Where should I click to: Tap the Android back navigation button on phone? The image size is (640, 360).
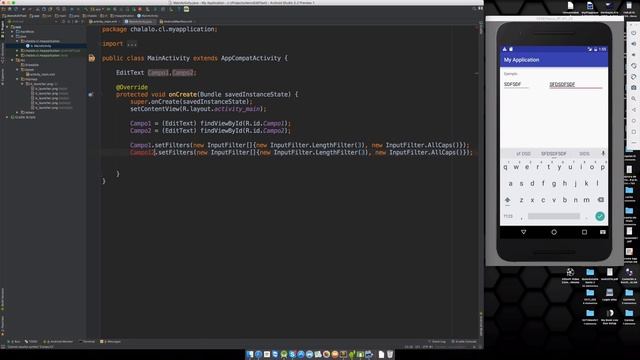click(x=523, y=232)
